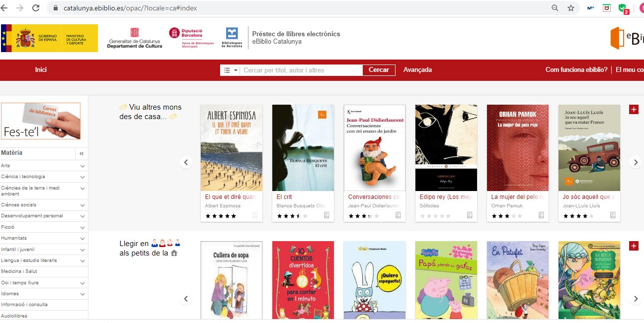Open the red pocket-style extension icon
Image resolution: width=644 pixels, height=323 pixels.
point(607,8)
